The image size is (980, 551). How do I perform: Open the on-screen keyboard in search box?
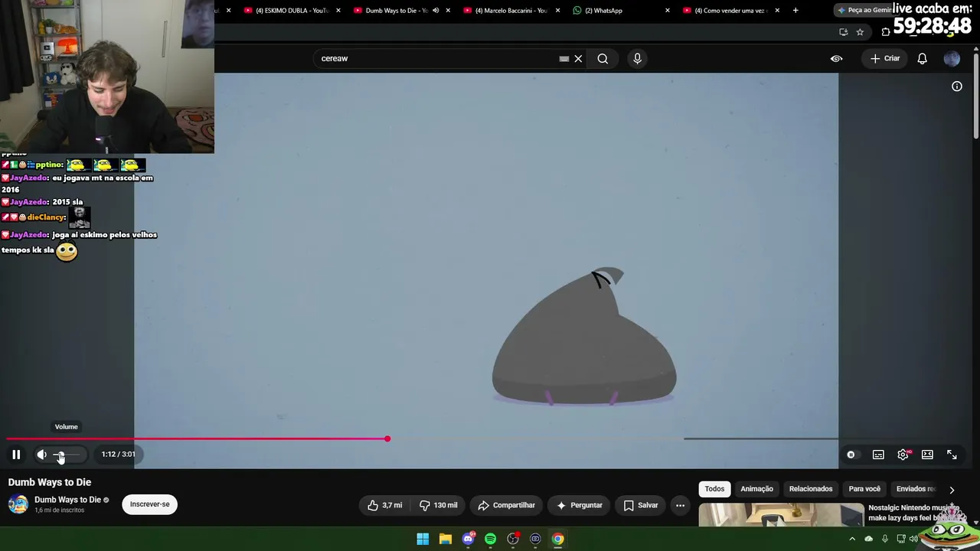click(564, 58)
